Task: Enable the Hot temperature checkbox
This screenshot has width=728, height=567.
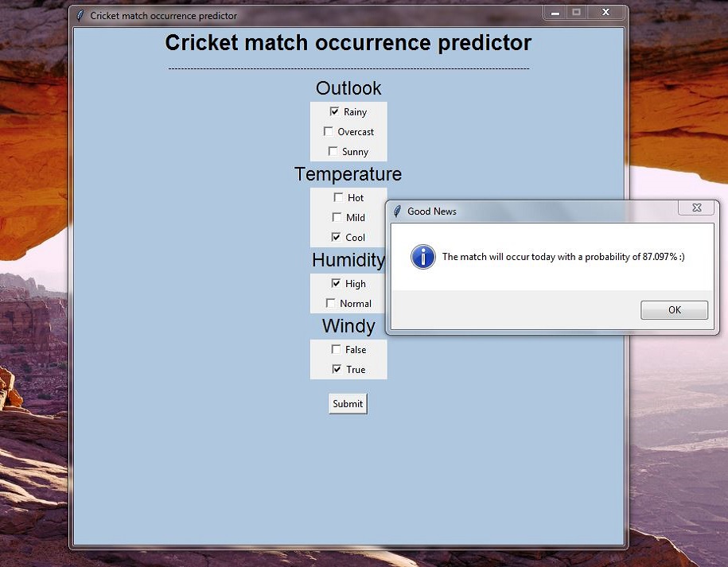Action: (x=338, y=198)
